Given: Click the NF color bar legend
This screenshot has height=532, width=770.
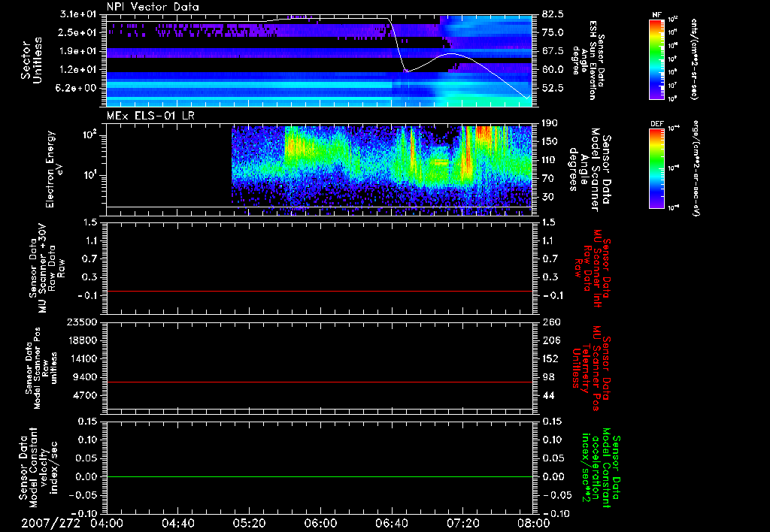Looking at the screenshot, I should (656, 59).
